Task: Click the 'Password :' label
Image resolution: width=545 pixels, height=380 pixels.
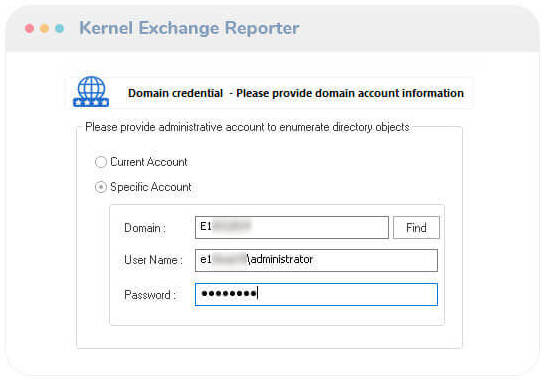Action: 150,295
